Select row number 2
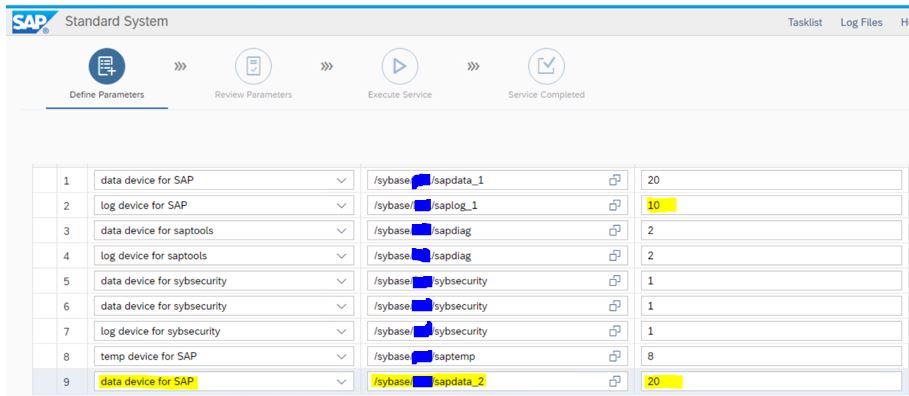Screen dimensions: 909x396 tap(66, 205)
